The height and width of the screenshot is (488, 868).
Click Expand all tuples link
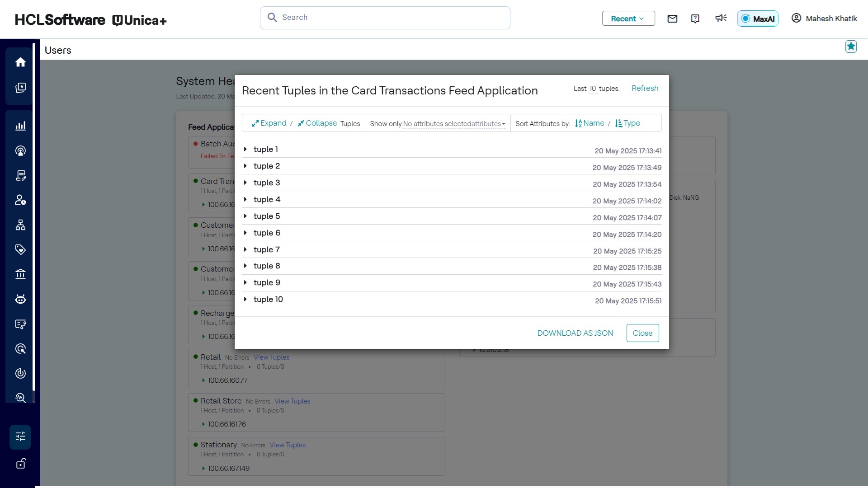point(269,123)
